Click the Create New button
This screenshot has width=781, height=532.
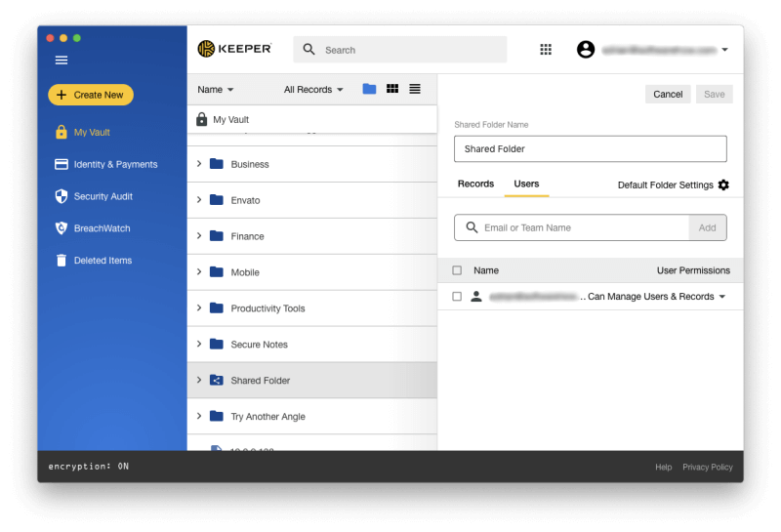91,95
